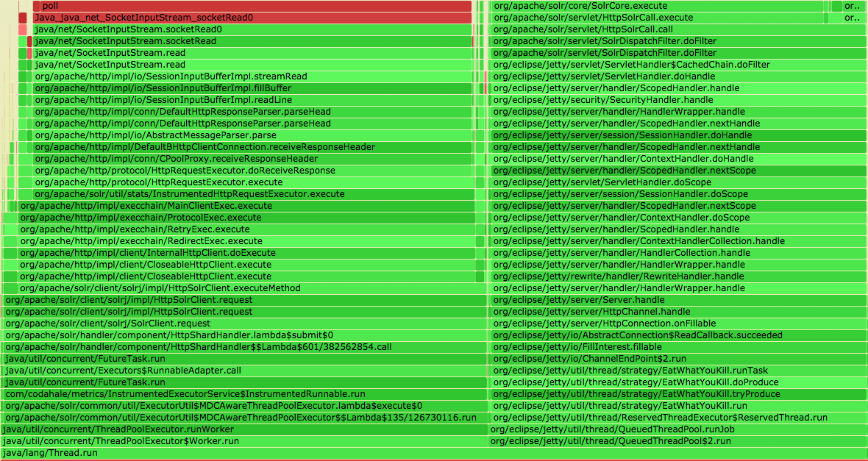Open the Executors$RunnableAdapter.call frame
Image resolution: width=868 pixels, height=461 pixels.
[245, 371]
